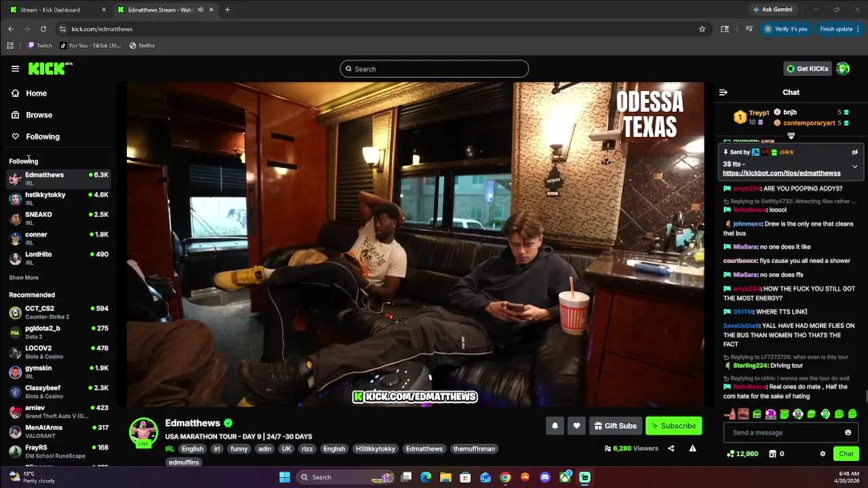
Task: Open recommended CCT_CS2 channel
Action: coord(58,312)
